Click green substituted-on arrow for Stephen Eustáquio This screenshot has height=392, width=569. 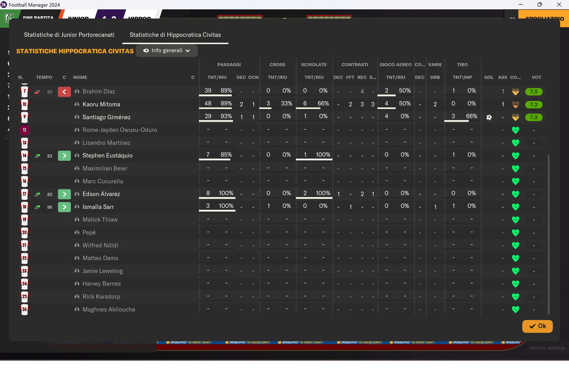(x=64, y=156)
